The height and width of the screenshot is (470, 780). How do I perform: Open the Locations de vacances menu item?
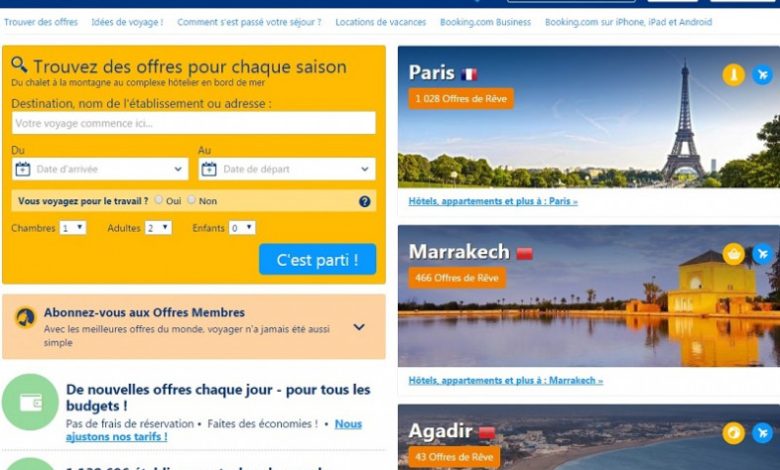[381, 22]
